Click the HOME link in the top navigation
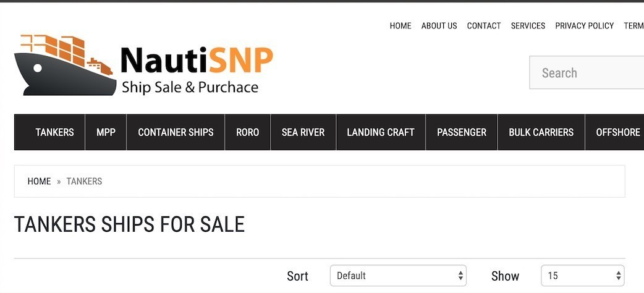 pyautogui.click(x=400, y=26)
